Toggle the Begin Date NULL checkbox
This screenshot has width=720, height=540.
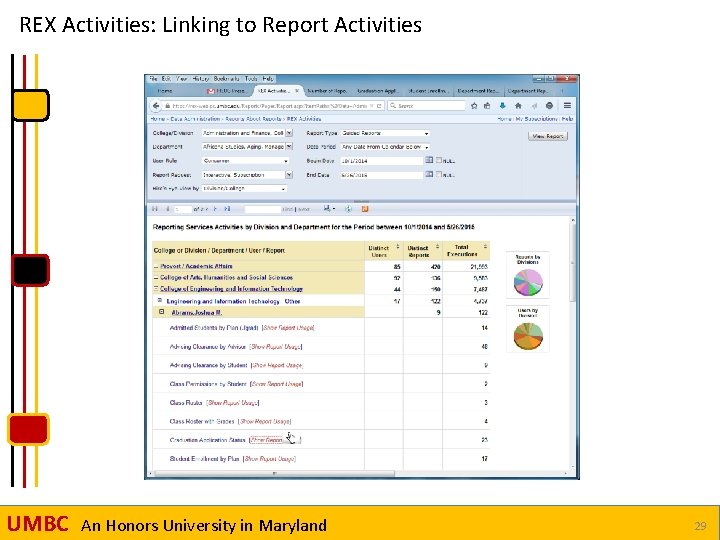pyautogui.click(x=439, y=160)
